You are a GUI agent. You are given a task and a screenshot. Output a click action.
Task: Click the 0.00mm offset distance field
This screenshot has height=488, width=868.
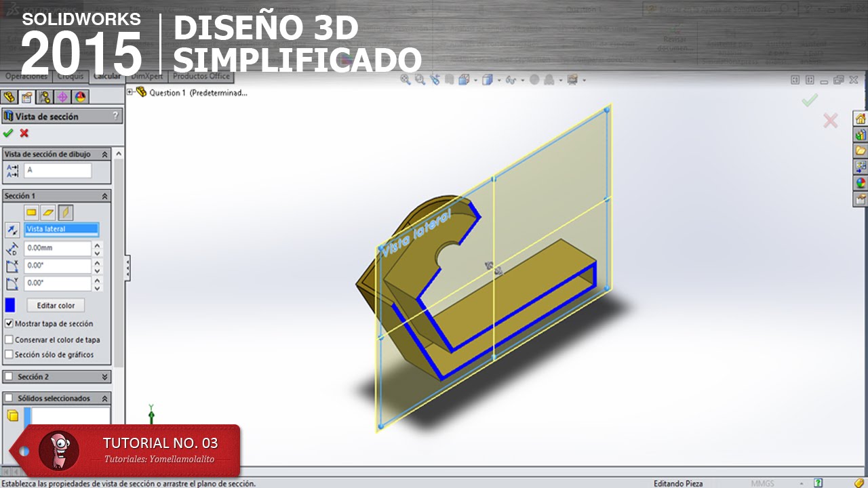pyautogui.click(x=58, y=248)
